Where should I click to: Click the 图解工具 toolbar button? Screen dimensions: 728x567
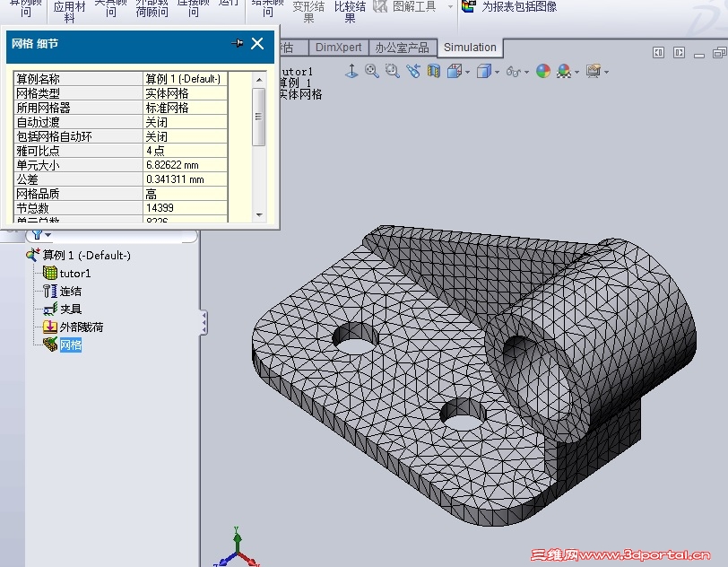click(x=405, y=6)
